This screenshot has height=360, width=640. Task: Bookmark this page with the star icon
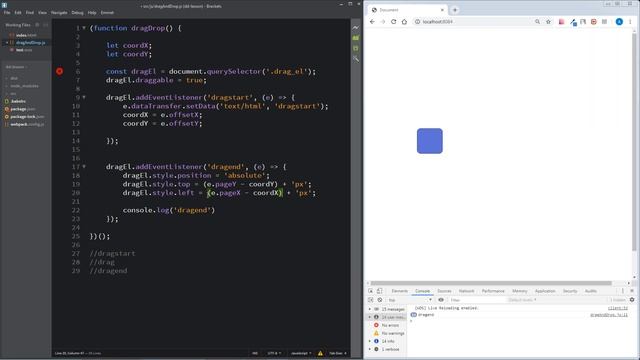point(548,22)
